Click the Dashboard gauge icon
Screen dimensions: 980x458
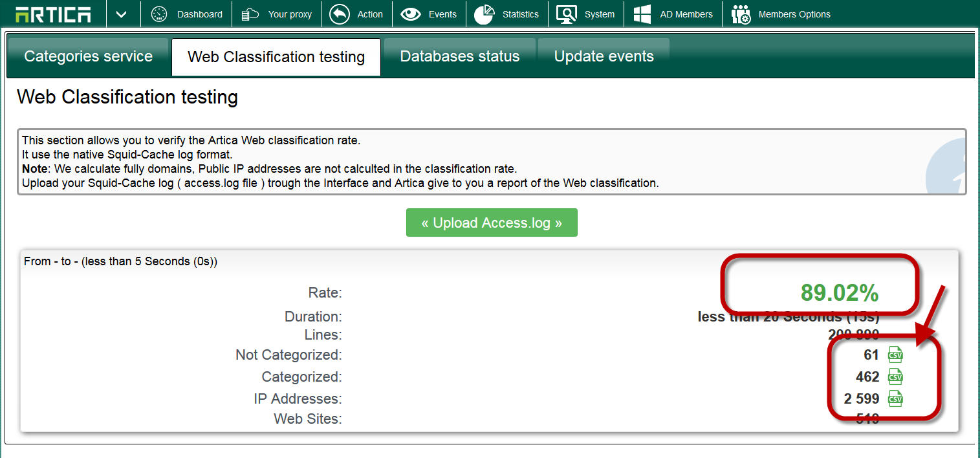pyautogui.click(x=159, y=14)
